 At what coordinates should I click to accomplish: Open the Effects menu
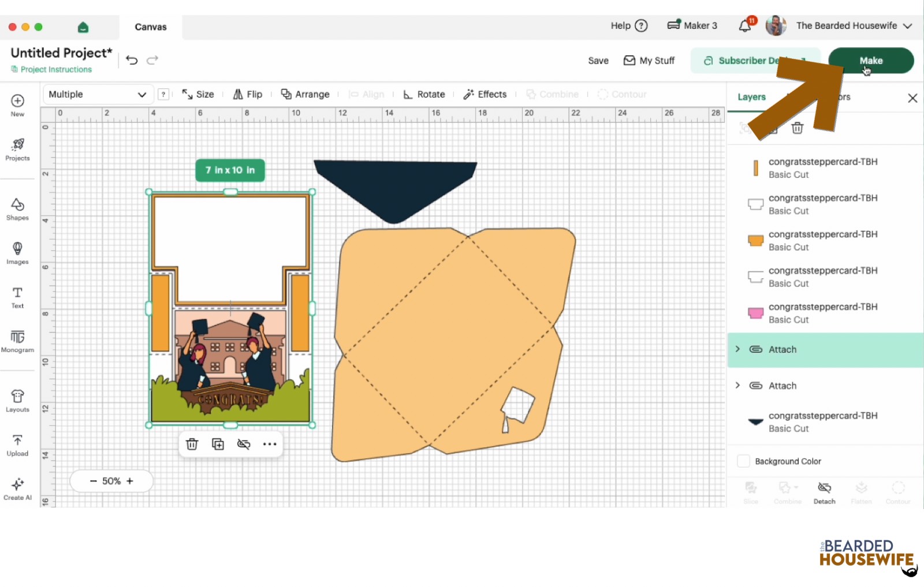[x=485, y=95]
